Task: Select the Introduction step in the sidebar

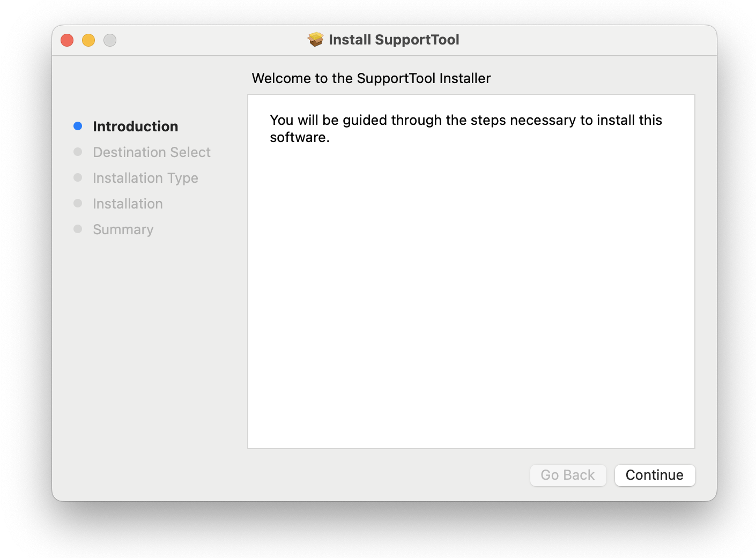Action: [x=135, y=126]
